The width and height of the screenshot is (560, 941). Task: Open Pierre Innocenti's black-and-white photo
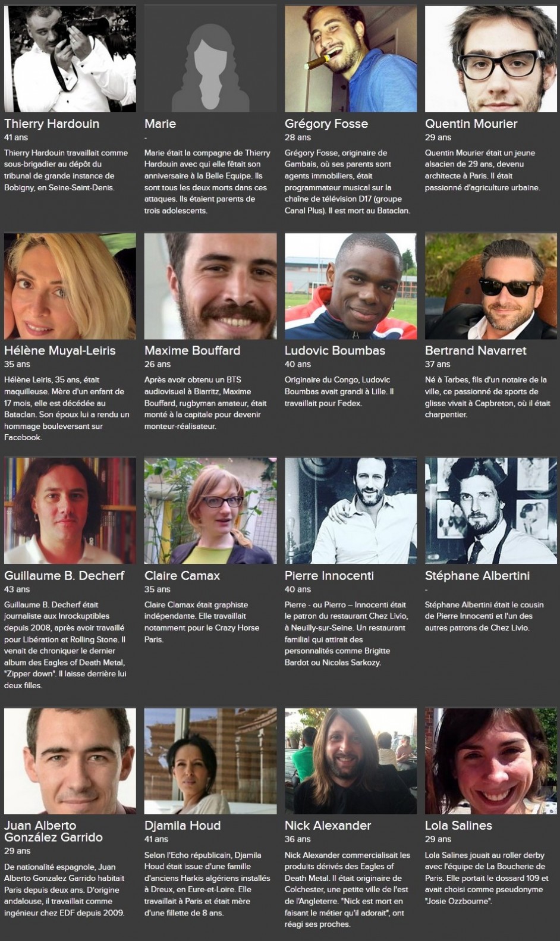click(x=351, y=510)
